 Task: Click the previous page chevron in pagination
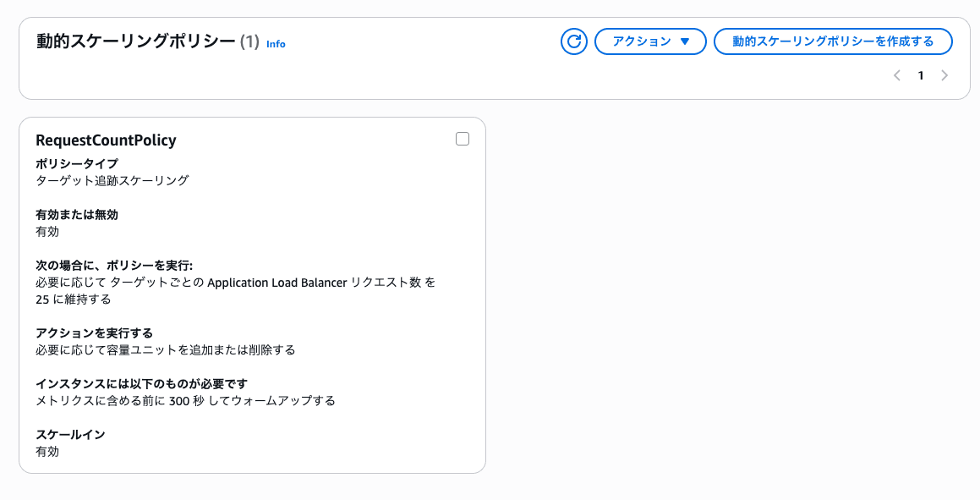(x=896, y=75)
